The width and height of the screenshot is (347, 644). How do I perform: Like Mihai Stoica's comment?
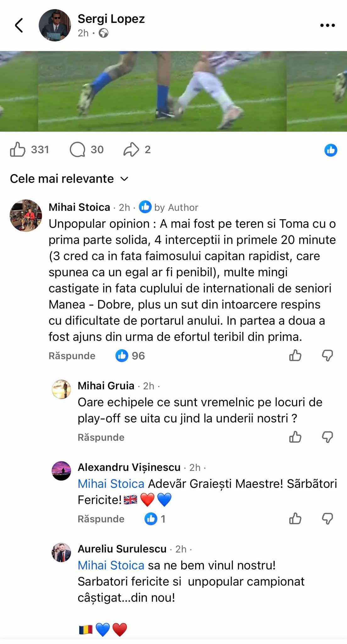point(295,356)
